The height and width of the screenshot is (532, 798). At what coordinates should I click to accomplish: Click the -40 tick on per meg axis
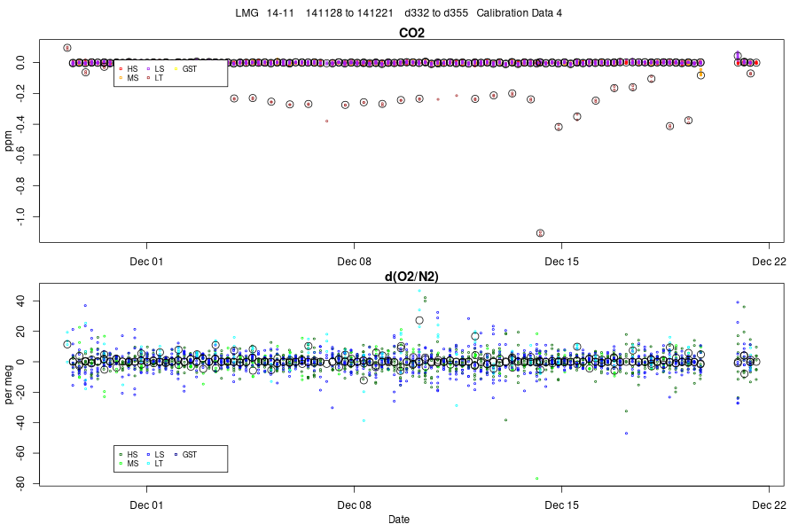tap(21, 423)
